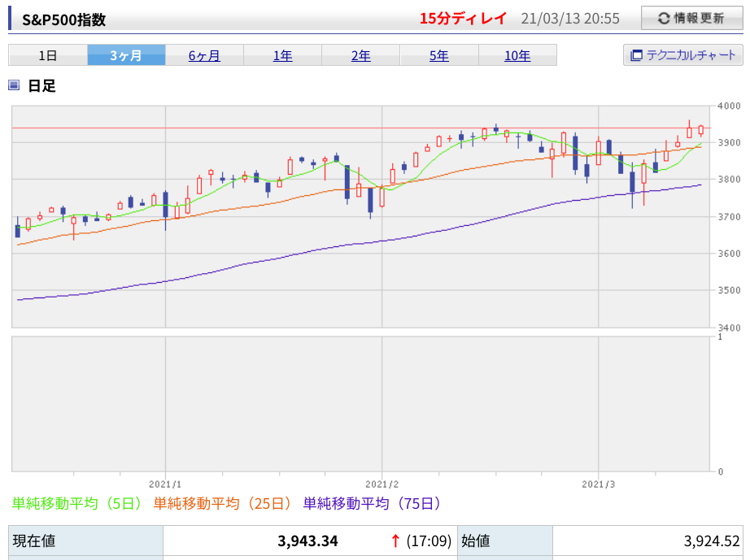Click the 3900 price axis label
Image resolution: width=750 pixels, height=560 pixels.
(729, 142)
